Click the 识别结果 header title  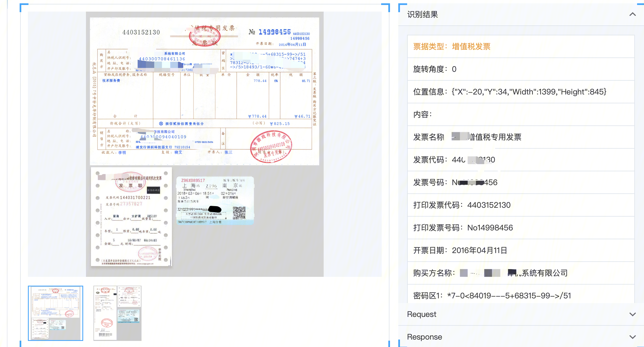pyautogui.click(x=423, y=14)
